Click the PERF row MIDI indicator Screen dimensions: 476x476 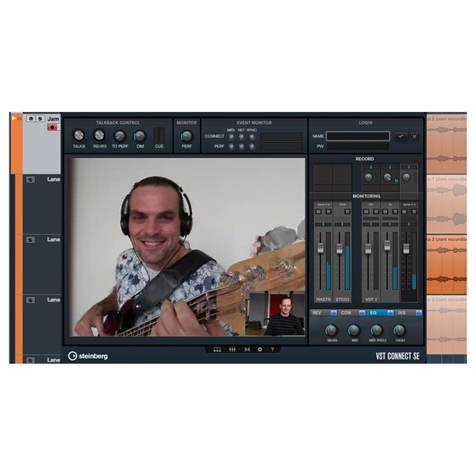click(232, 147)
